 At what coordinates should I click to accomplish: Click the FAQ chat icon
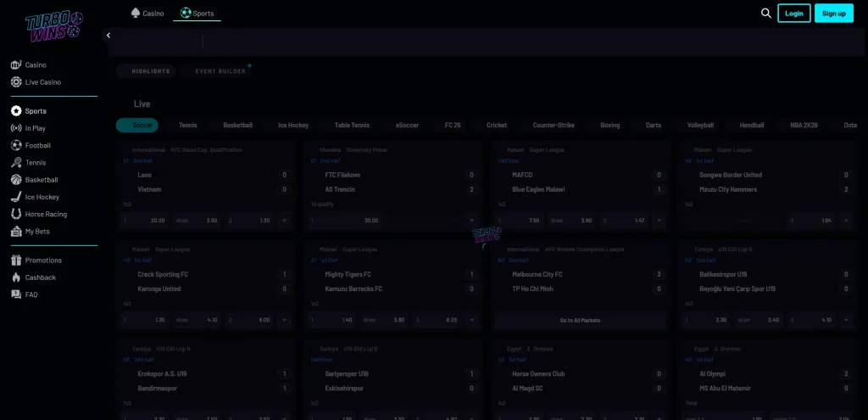(x=16, y=294)
